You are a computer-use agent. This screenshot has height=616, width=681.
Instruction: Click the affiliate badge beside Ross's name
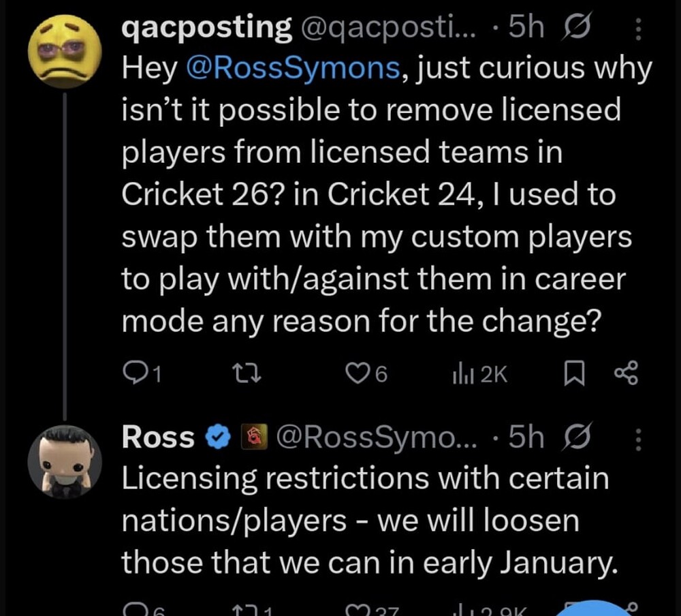coord(253,438)
